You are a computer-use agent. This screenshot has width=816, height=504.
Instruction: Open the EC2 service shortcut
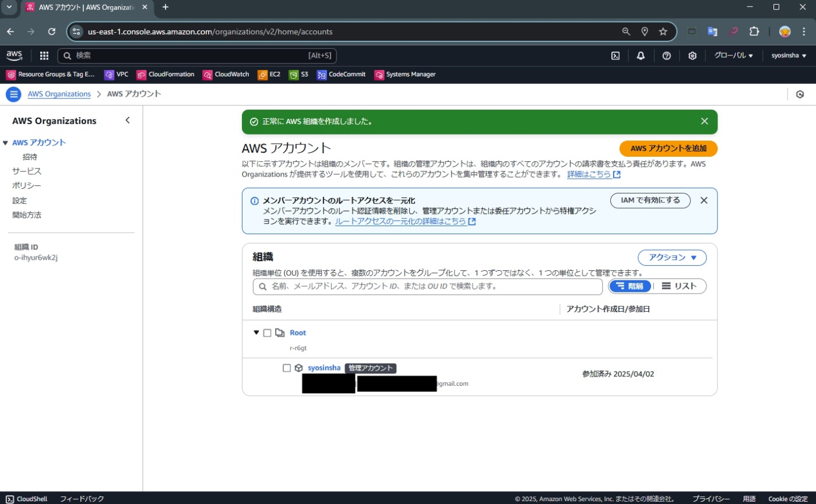269,75
